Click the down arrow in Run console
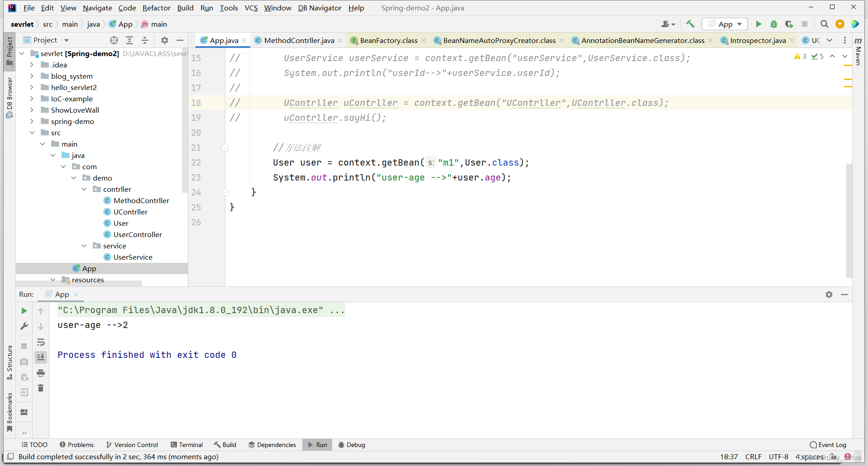Viewport: 868px width, 466px height. tap(41, 327)
